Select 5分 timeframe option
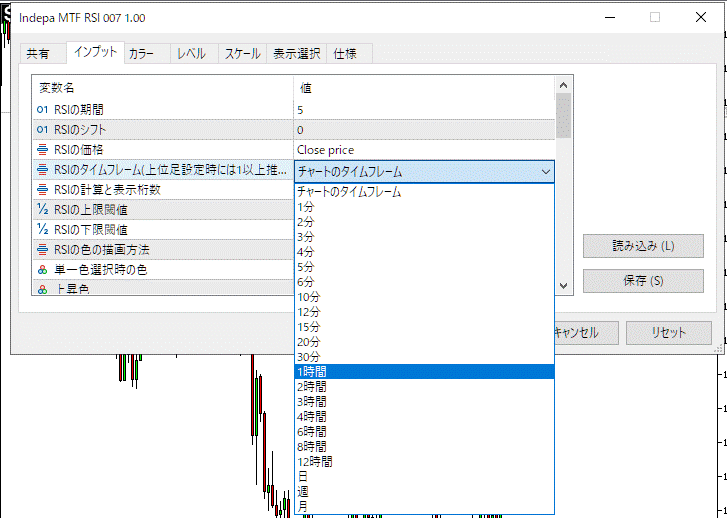 pos(424,267)
